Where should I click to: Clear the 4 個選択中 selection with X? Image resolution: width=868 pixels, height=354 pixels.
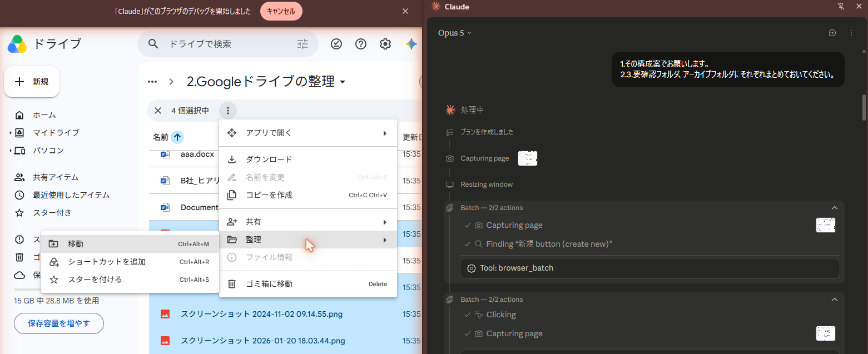[158, 111]
